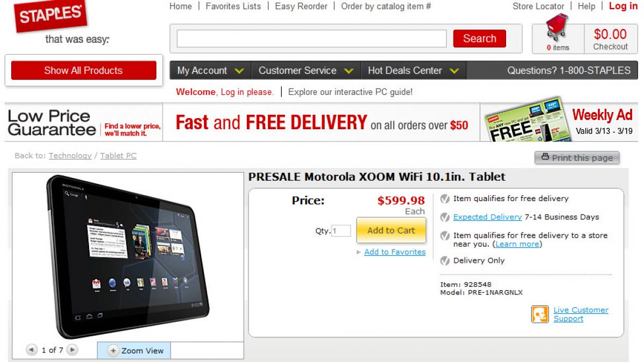Image resolution: width=644 pixels, height=362 pixels.
Task: Go to next product image arrow
Action: [x=72, y=350]
